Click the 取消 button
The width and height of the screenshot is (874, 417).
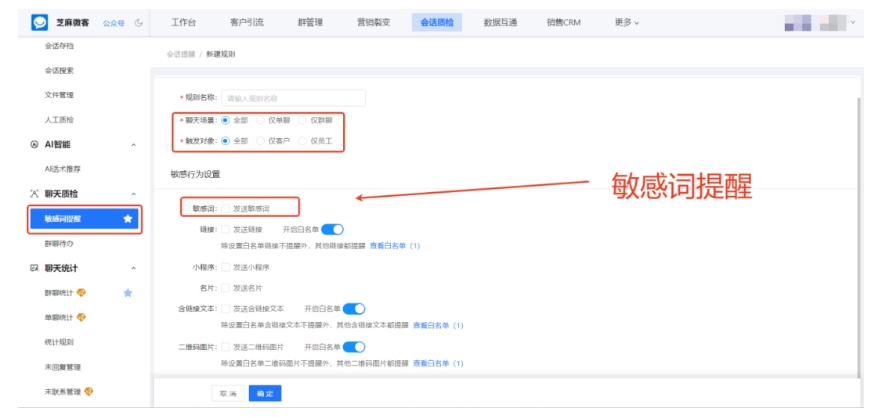228,393
